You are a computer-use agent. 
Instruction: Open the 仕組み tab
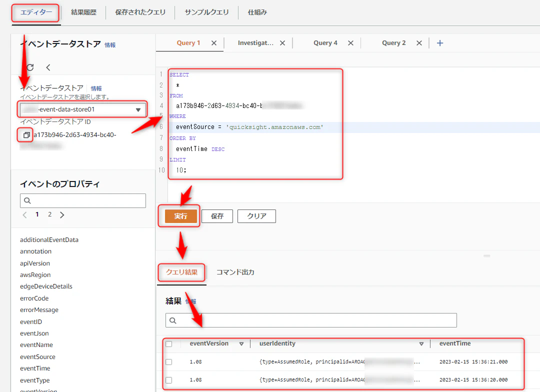click(x=257, y=12)
